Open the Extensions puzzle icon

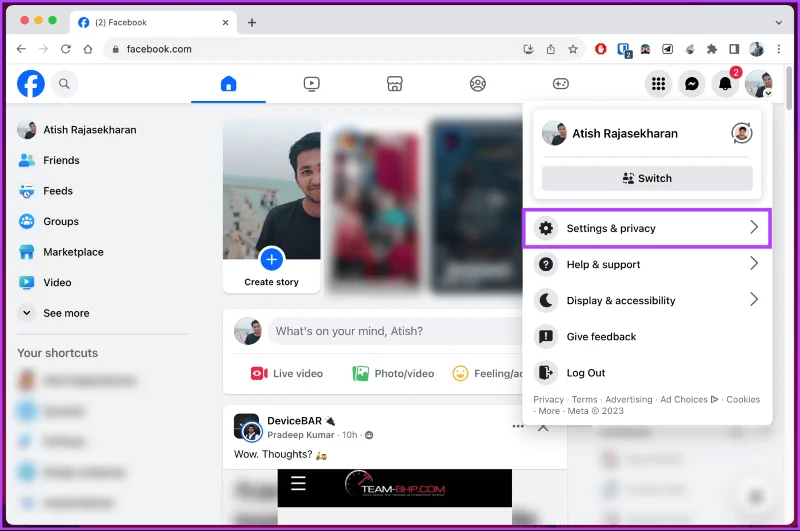(x=712, y=49)
